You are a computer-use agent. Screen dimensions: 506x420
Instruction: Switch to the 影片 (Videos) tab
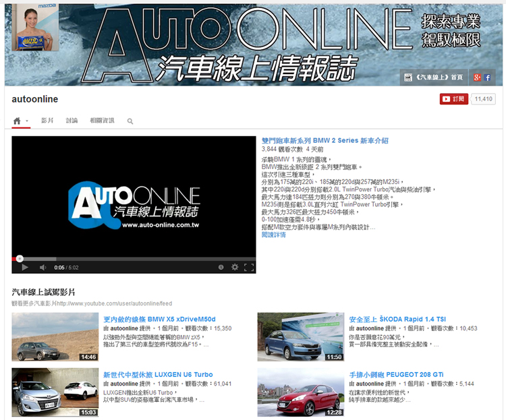47,121
